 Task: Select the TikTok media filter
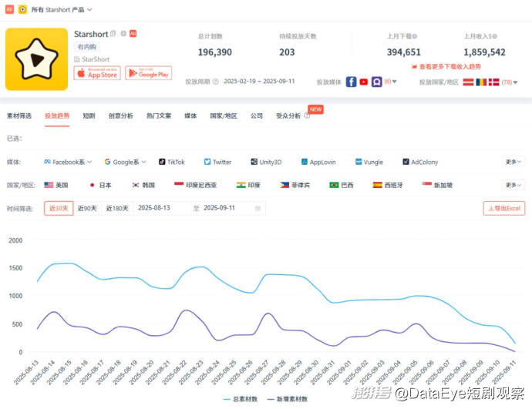pyautogui.click(x=172, y=163)
